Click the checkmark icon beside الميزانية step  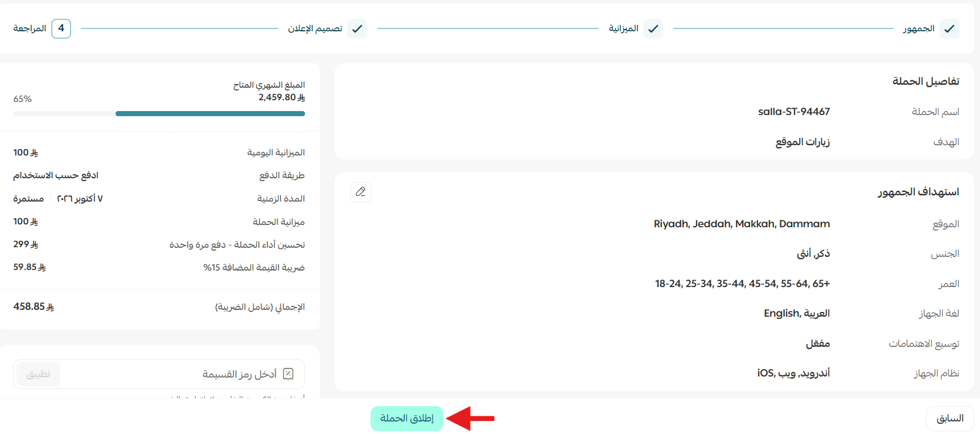[x=653, y=28]
